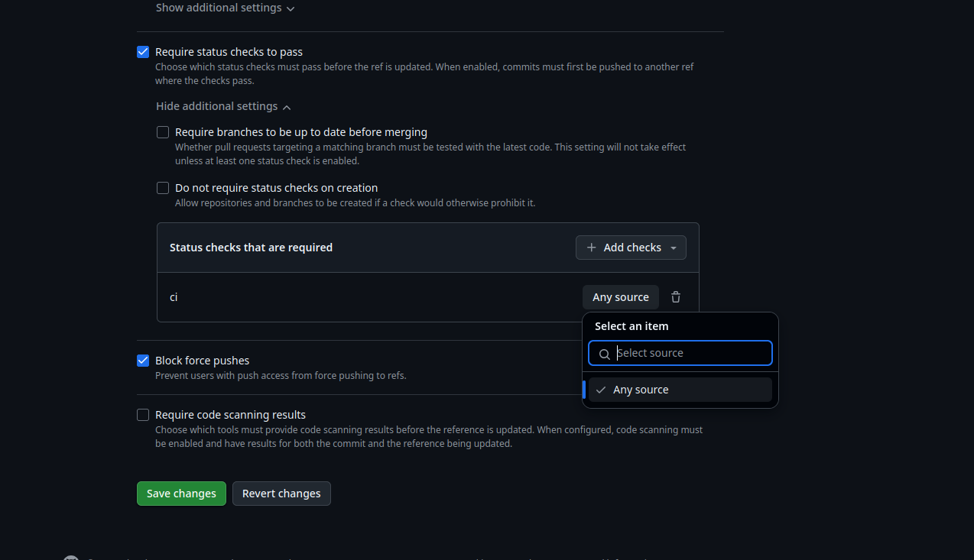The width and height of the screenshot is (974, 560).
Task: Enable Require code scanning results
Action: (x=143, y=415)
